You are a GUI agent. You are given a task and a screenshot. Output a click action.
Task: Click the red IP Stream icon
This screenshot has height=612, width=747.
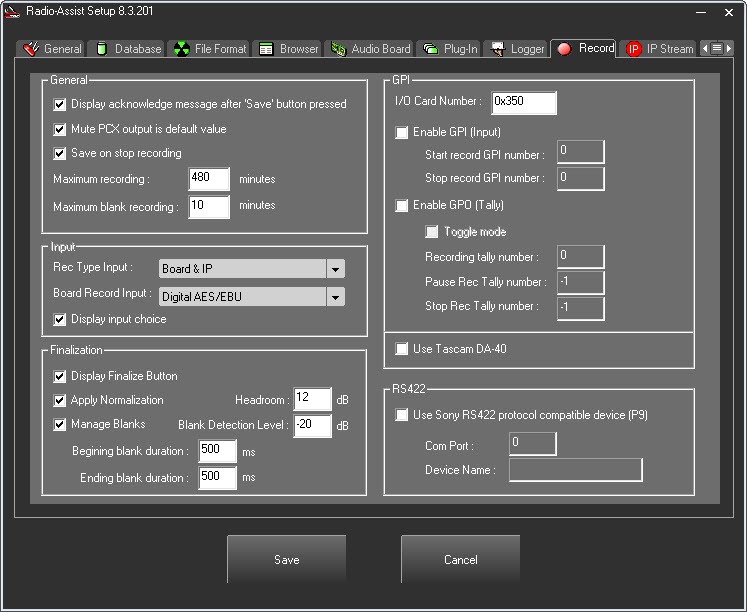633,48
